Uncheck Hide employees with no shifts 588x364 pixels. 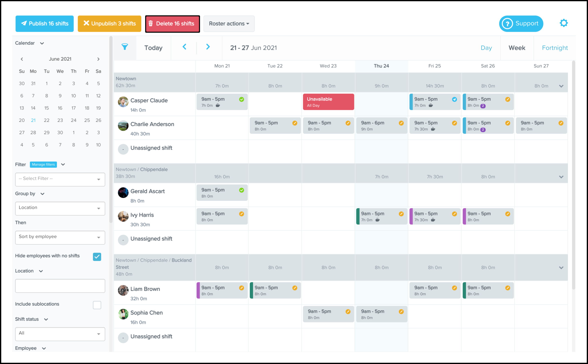click(x=97, y=257)
